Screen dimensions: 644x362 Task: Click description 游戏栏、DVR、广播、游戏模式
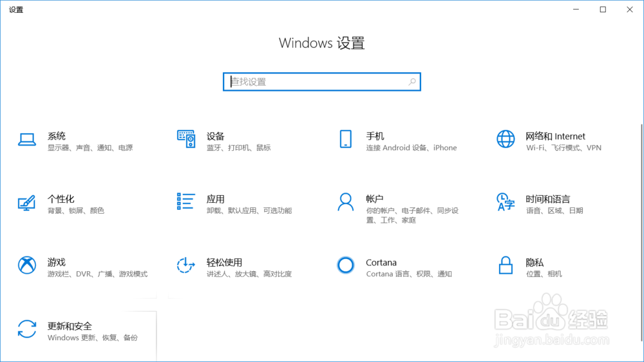coord(97,274)
